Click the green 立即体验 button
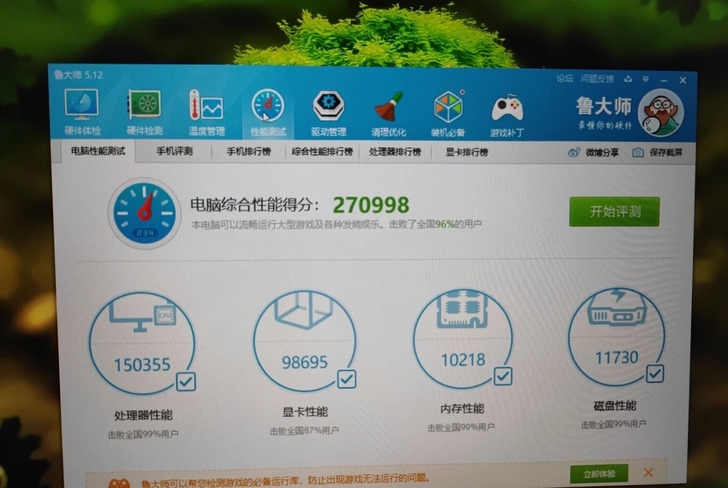Viewport: 728px width, 488px height. coord(599,474)
